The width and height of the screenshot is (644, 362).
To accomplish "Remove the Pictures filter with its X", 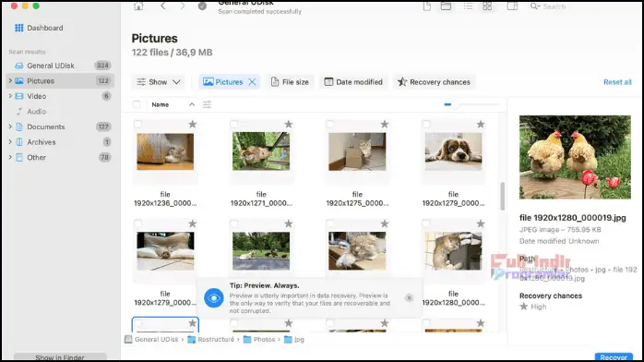I will pos(252,82).
